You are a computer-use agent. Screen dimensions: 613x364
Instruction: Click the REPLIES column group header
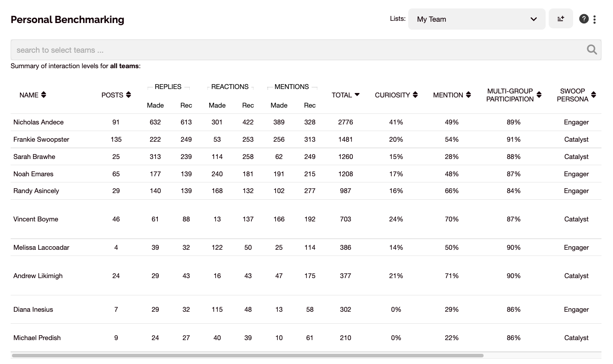click(x=168, y=87)
